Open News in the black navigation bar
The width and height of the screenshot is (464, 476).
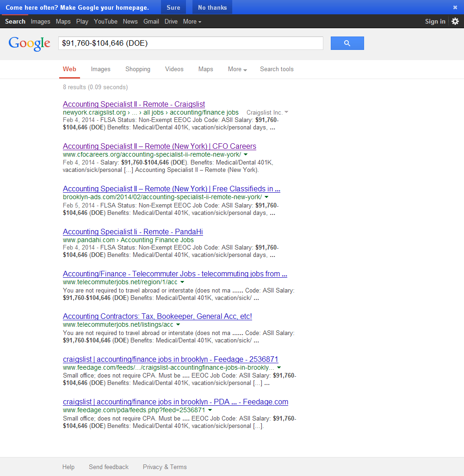click(130, 22)
